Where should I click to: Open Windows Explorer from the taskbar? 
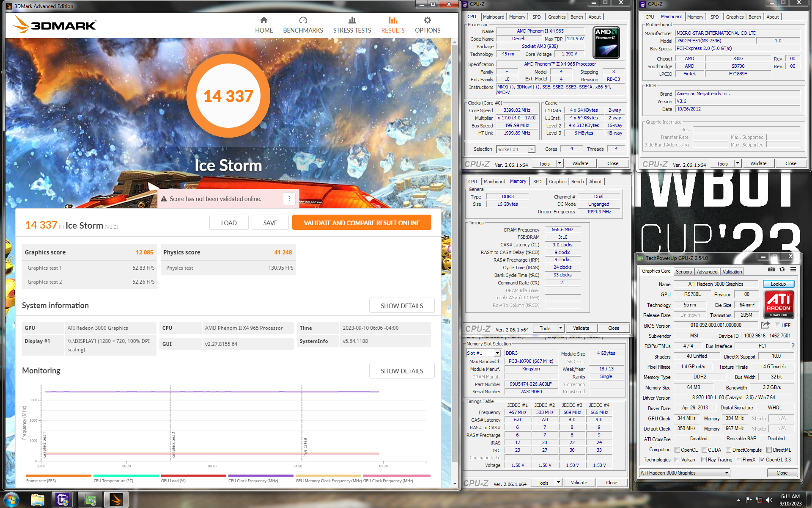(x=38, y=500)
